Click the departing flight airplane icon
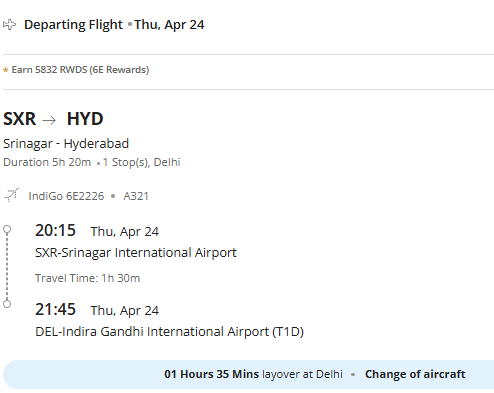The height and width of the screenshot is (393, 494). coord(9,25)
